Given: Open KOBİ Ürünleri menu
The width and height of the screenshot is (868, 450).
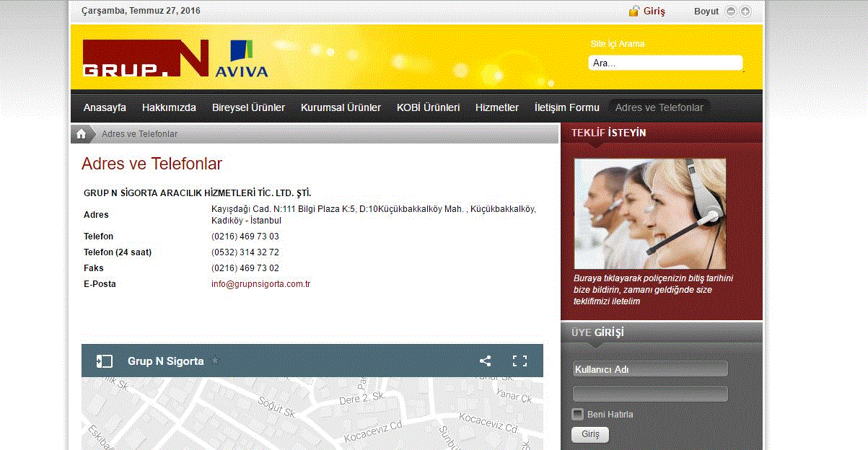Looking at the screenshot, I should tap(428, 107).
